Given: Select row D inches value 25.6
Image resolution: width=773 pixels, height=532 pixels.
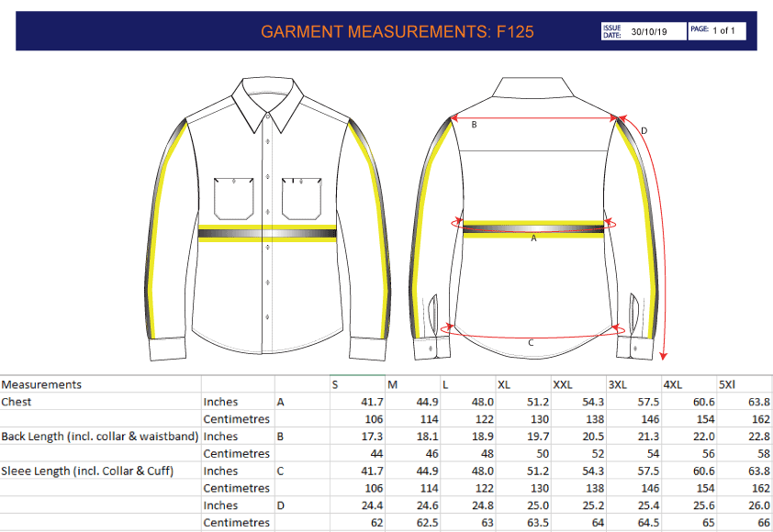Looking at the screenshot, I should click(703, 504).
